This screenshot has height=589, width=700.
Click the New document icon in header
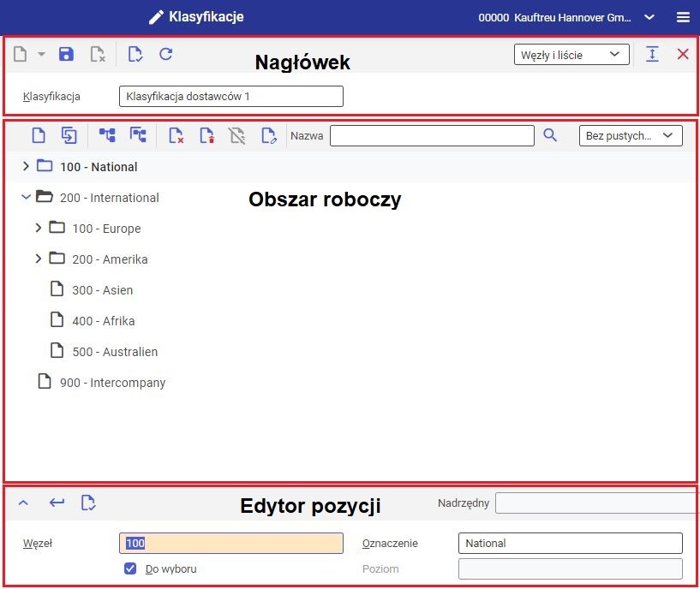click(20, 55)
